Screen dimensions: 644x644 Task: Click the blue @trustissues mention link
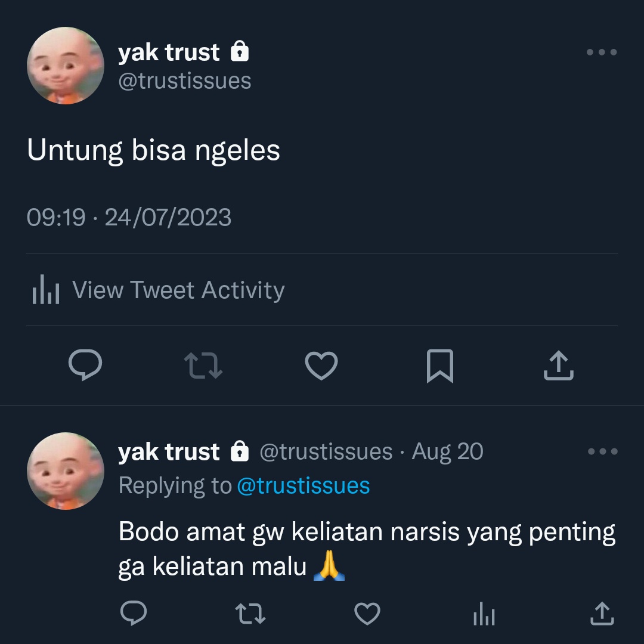[x=304, y=486]
